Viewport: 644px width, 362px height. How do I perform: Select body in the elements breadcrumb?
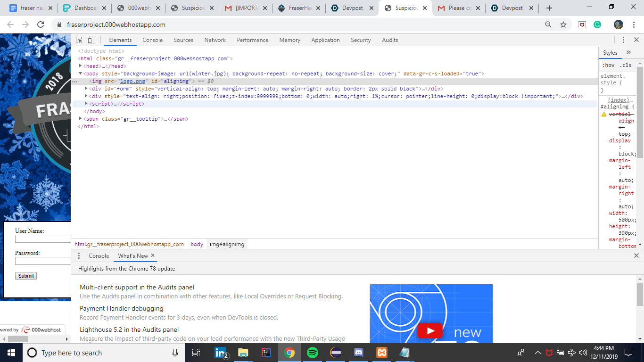tap(197, 244)
